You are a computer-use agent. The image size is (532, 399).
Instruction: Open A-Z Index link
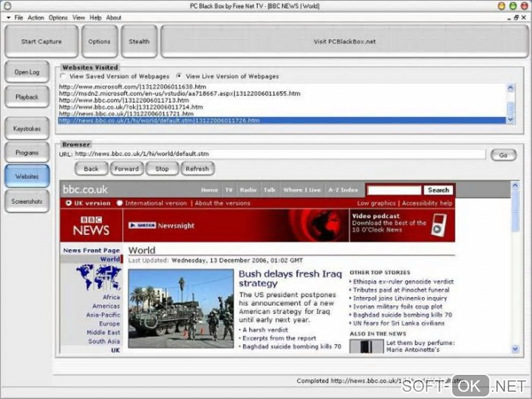[x=343, y=190]
